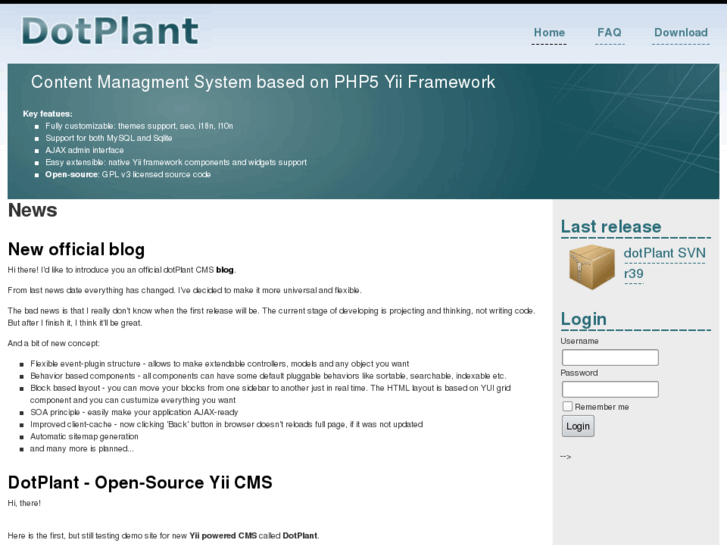Screen dimensions: 727x545
Task: Go to the FAQ page
Action: 609,32
